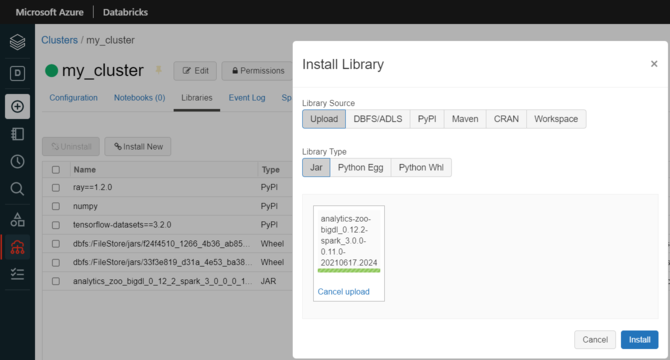This screenshot has height=360, width=670.
Task: Click tensorflow-datasets==3.2.0 library name
Action: tap(122, 225)
